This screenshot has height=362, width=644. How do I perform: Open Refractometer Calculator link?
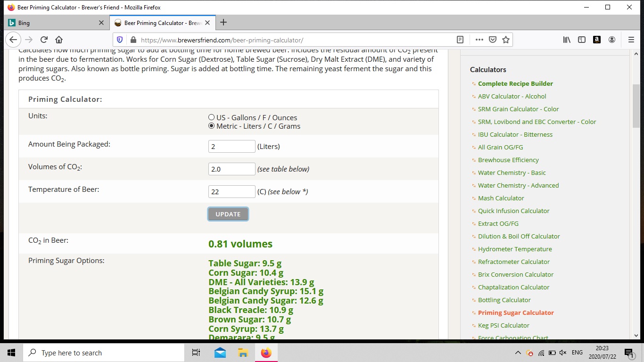[514, 262]
